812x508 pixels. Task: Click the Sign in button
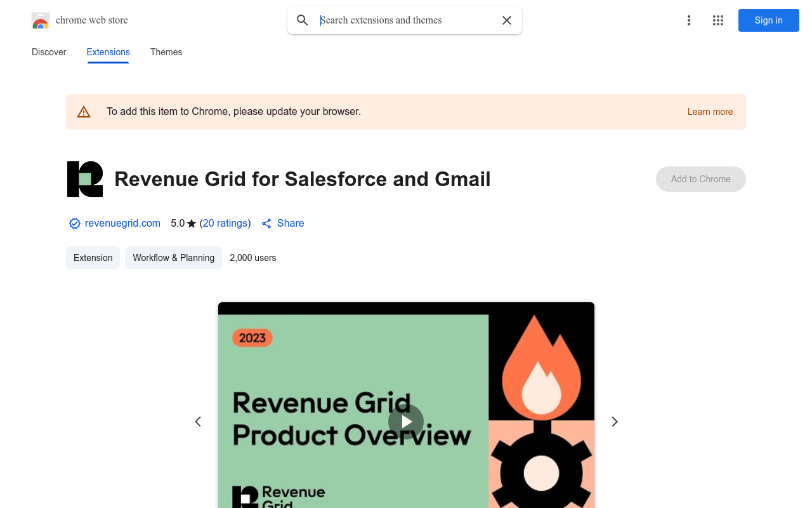769,20
